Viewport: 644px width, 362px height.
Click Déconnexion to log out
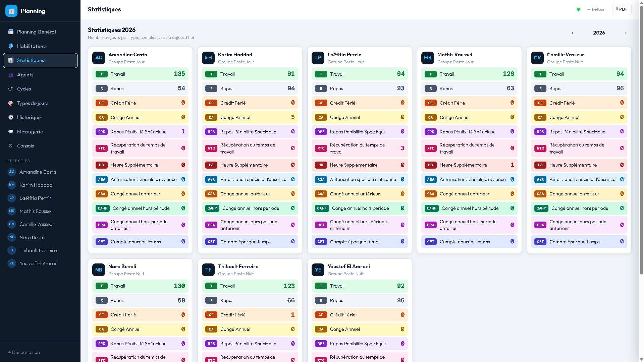24,352
